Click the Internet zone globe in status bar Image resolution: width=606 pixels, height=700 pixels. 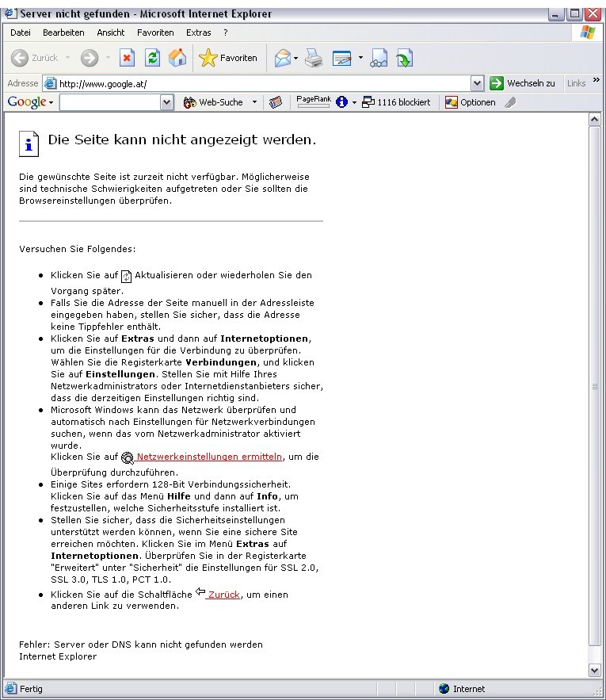coord(444,688)
